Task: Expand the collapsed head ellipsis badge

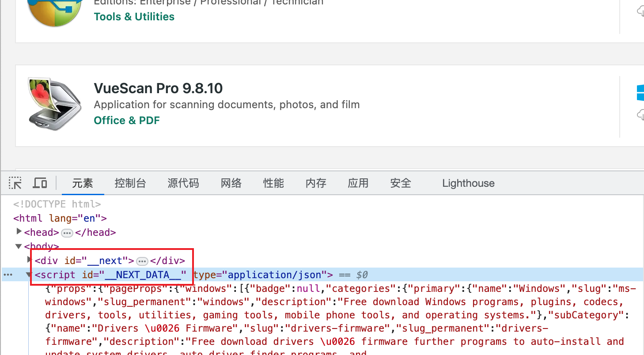Action: (67, 233)
